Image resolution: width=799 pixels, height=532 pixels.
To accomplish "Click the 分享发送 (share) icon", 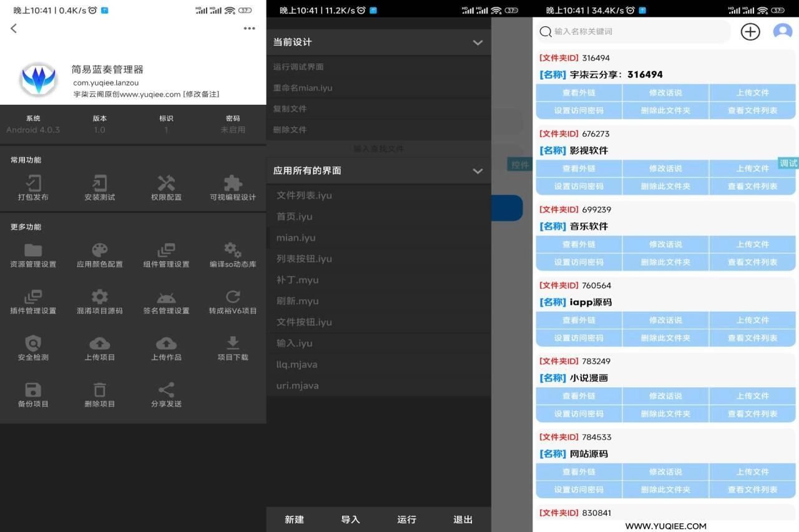I will click(166, 395).
